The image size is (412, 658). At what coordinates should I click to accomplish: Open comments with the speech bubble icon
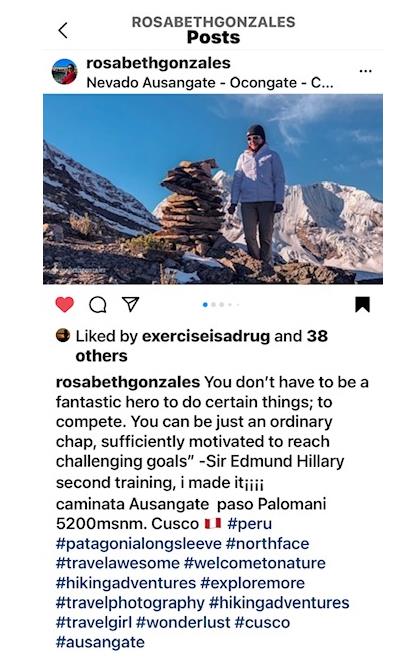point(98,305)
